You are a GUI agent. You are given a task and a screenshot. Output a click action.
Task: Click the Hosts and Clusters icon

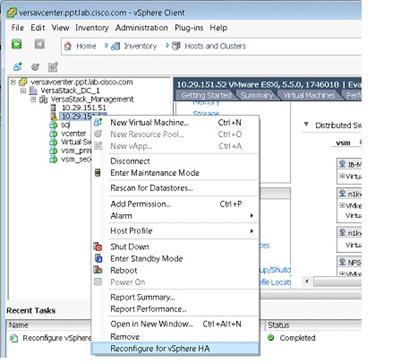coord(176,46)
